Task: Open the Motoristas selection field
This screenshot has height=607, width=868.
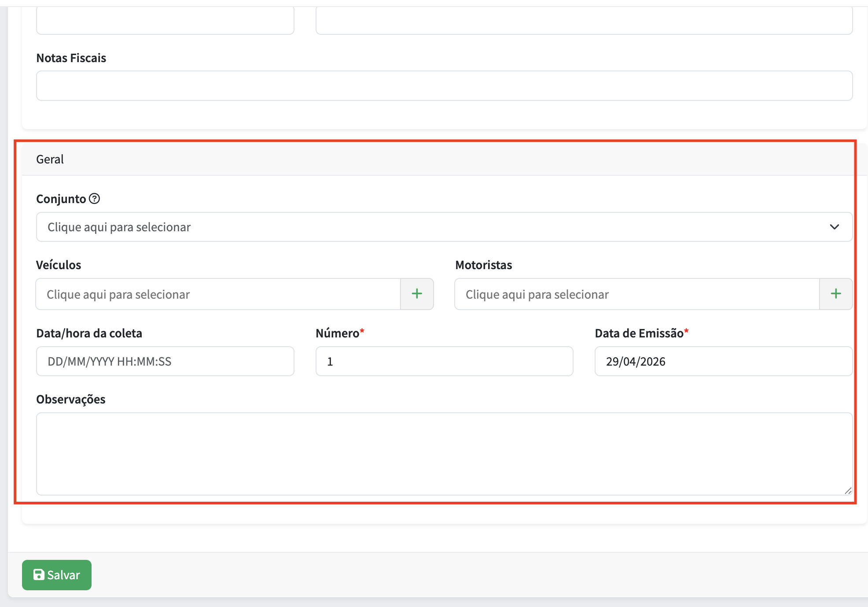Action: click(637, 294)
